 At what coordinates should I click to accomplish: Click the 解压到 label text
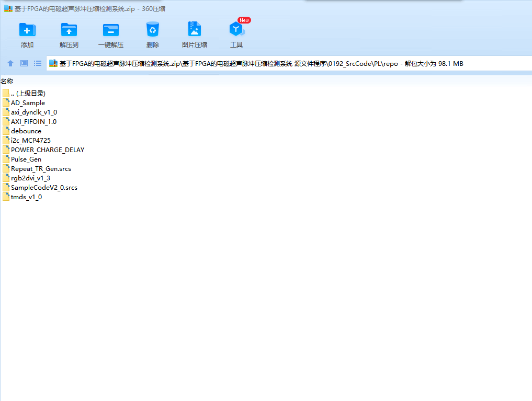click(69, 45)
